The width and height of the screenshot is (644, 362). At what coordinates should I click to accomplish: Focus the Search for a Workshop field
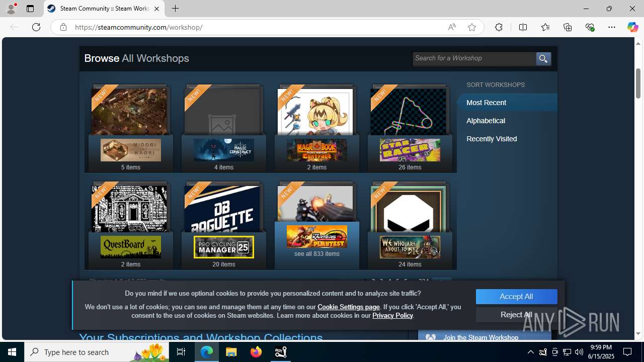pos(474,58)
